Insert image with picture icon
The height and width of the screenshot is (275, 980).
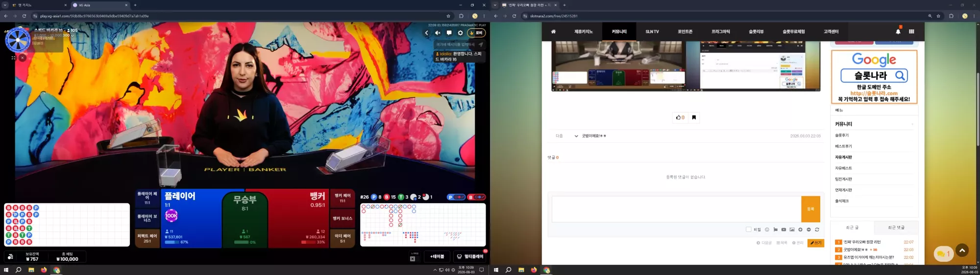[792, 229]
